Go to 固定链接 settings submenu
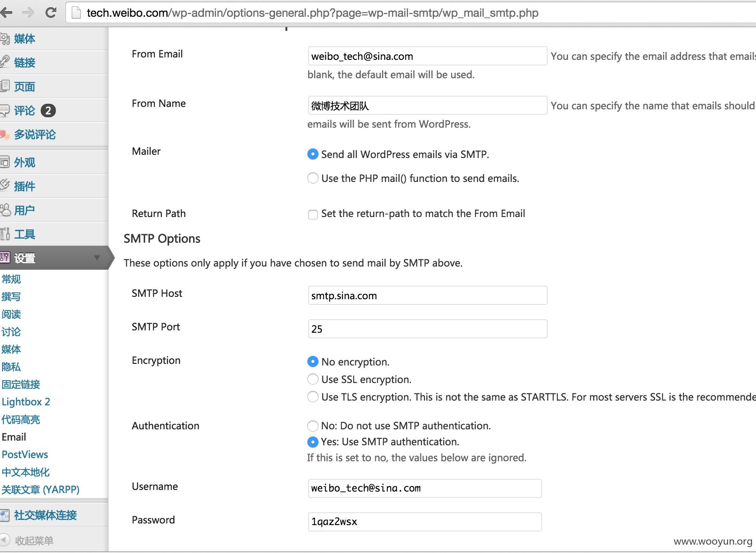Image resolution: width=756 pixels, height=553 pixels. [21, 384]
